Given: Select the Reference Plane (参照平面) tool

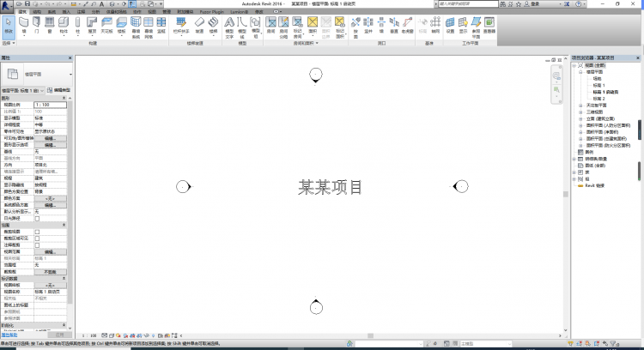Looking at the screenshot, I should pyautogui.click(x=476, y=27).
